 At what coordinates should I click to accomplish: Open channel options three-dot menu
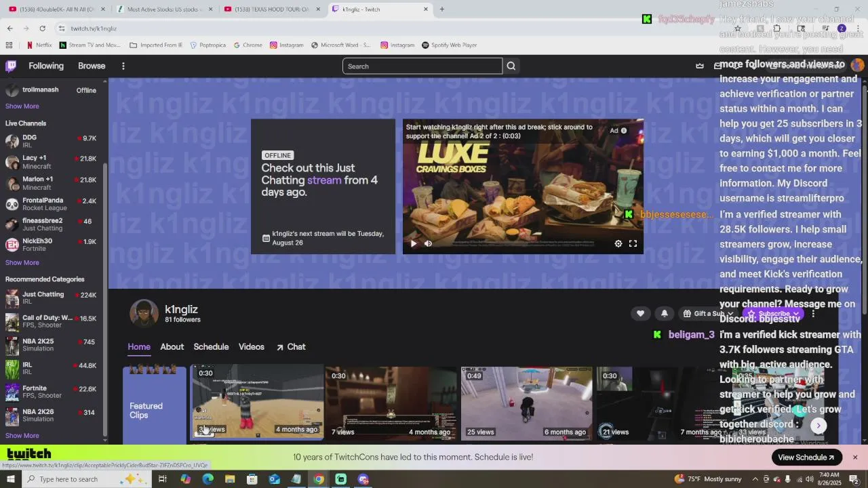tap(813, 314)
